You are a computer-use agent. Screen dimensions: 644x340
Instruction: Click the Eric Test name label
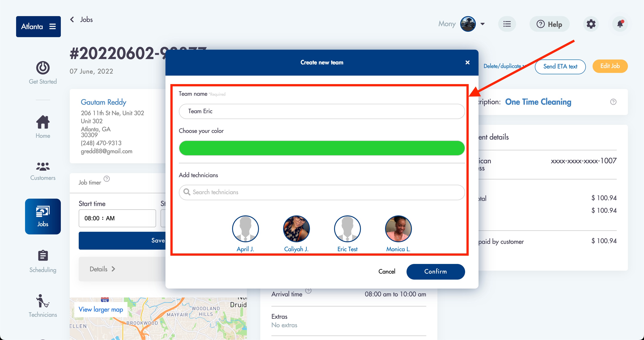click(x=347, y=249)
